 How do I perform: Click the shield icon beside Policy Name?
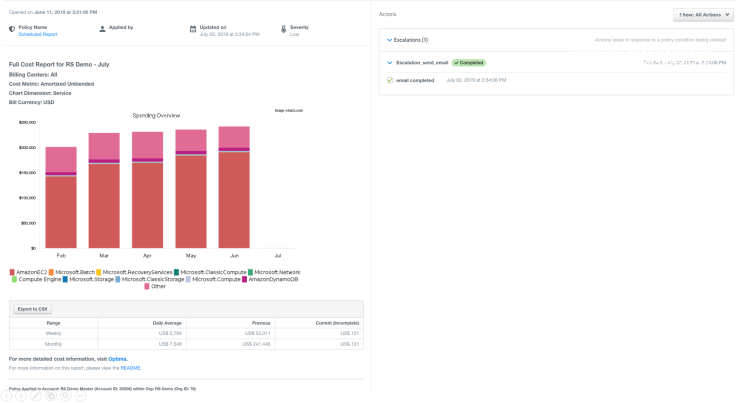pos(12,29)
